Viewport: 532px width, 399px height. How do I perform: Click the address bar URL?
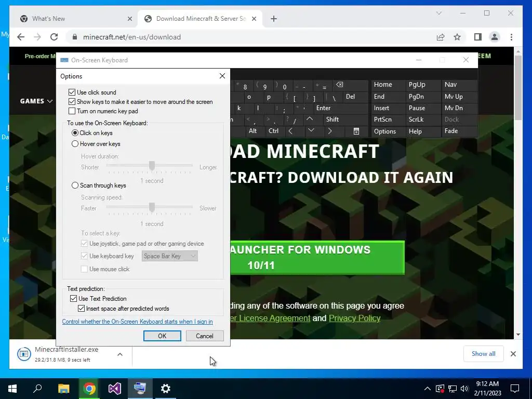[132, 37]
